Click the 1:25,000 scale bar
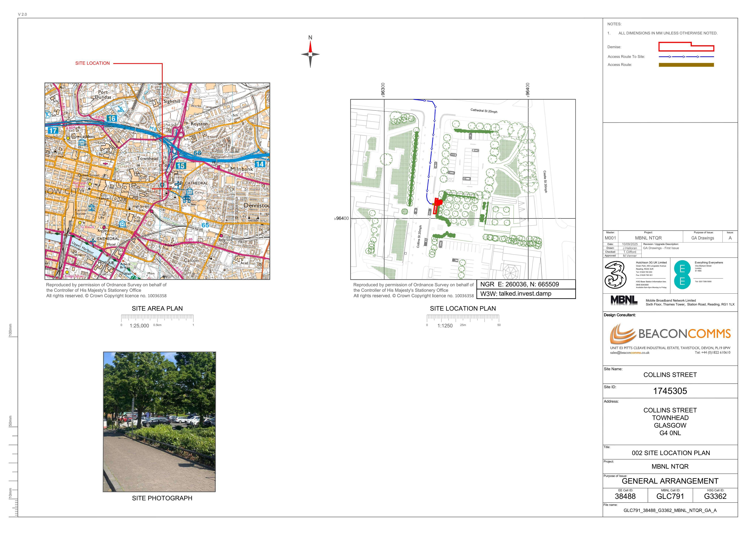This screenshot has width=756, height=535. (157, 321)
